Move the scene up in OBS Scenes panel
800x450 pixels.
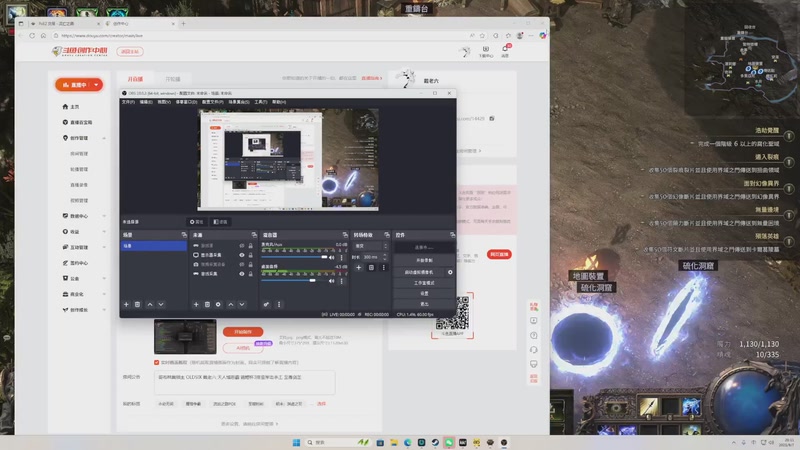click(x=149, y=305)
